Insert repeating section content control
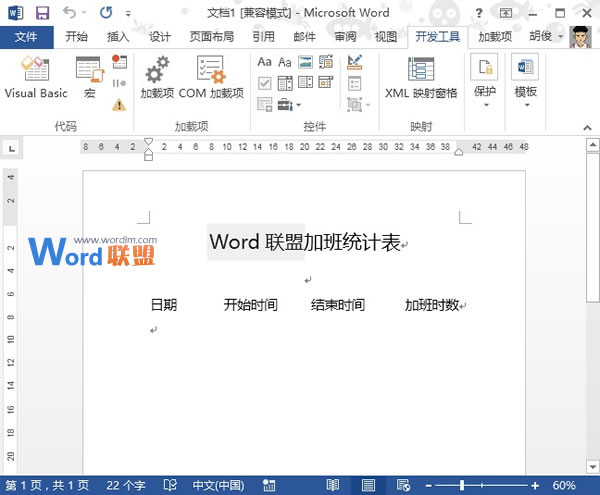The width and height of the screenshot is (600, 495). click(x=264, y=104)
